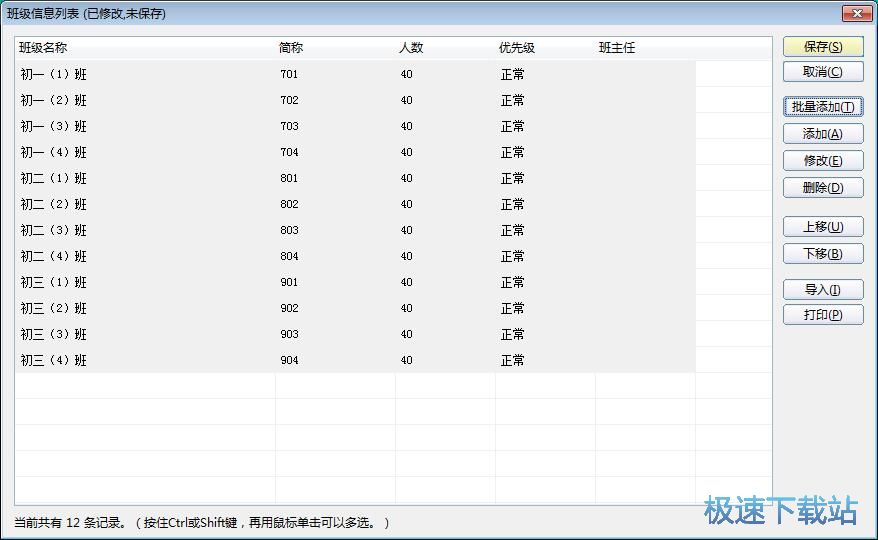Import class list via 导入(I)

pos(823,290)
